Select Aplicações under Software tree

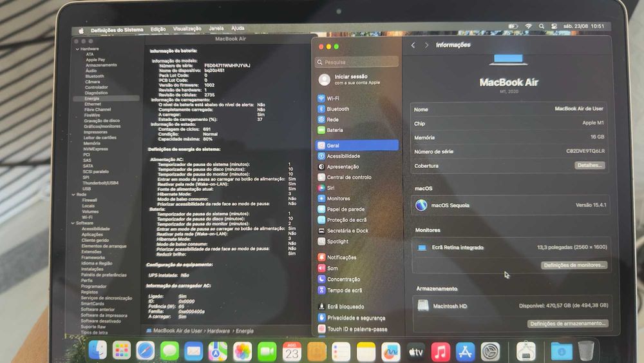[92, 234]
